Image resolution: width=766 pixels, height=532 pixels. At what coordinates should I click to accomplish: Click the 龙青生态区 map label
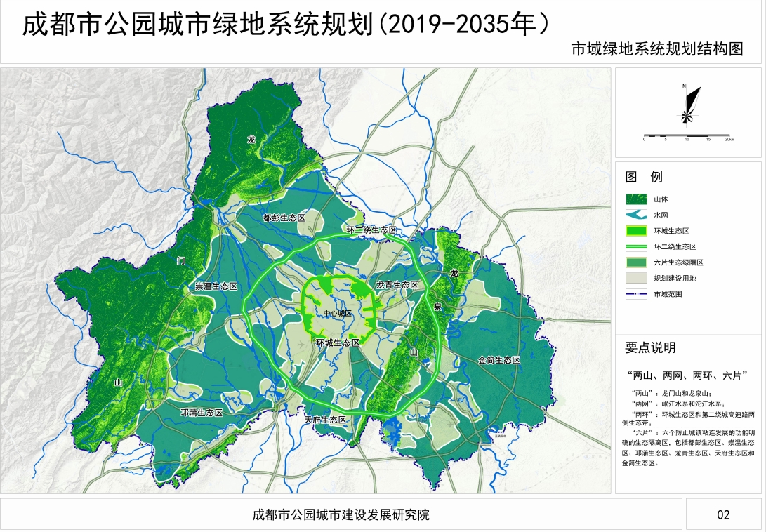click(397, 285)
